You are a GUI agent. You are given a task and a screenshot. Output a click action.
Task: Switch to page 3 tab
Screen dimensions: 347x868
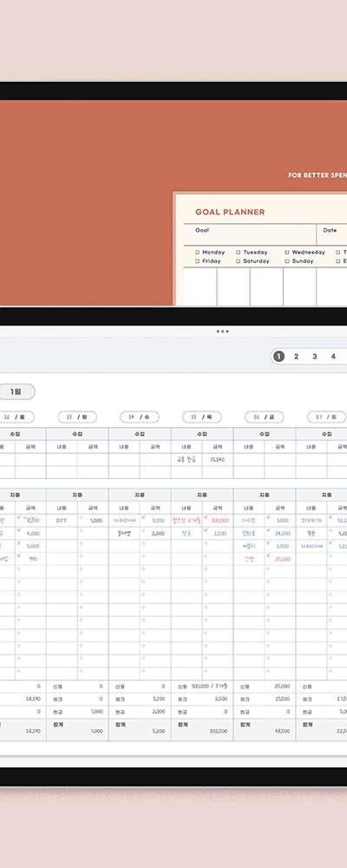tap(314, 357)
